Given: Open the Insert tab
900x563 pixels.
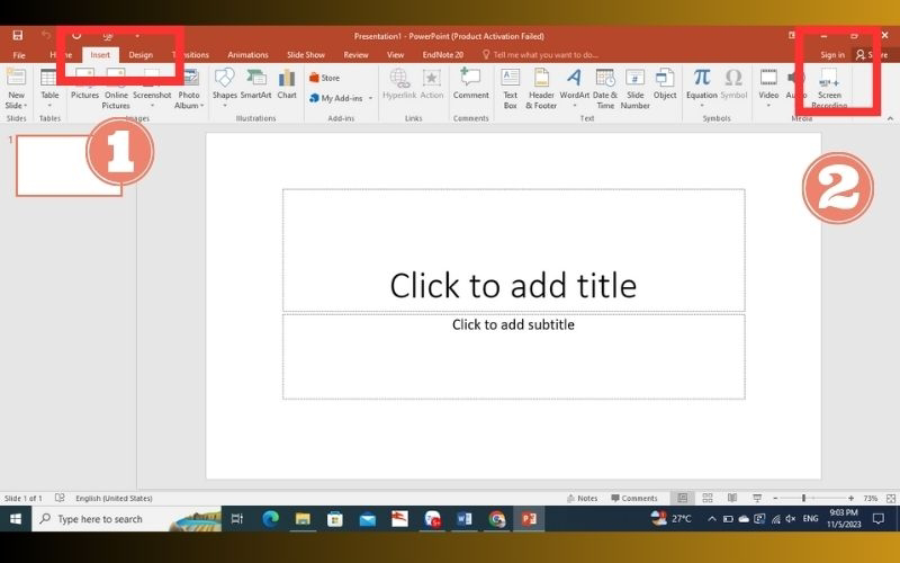Looking at the screenshot, I should 100,55.
